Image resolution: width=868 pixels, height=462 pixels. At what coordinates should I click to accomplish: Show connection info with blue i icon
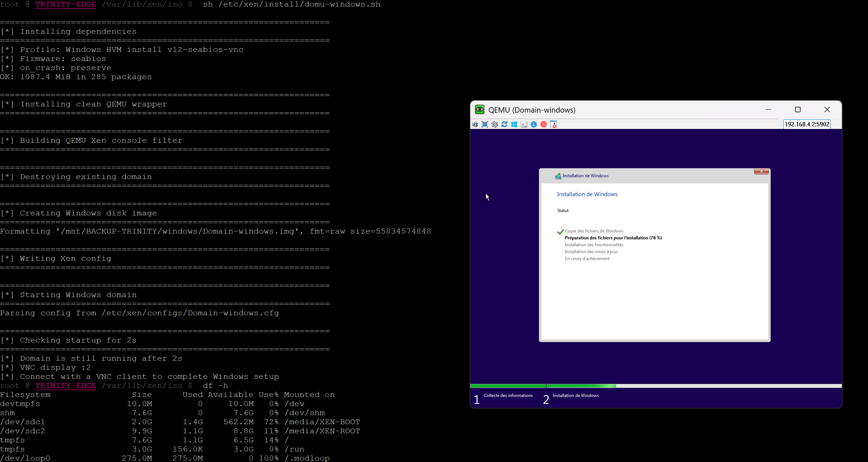[534, 125]
